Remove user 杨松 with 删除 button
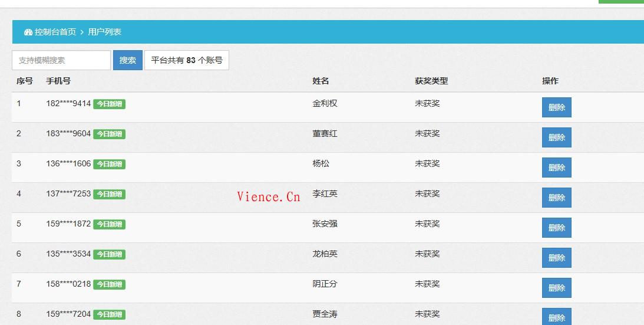 click(556, 168)
